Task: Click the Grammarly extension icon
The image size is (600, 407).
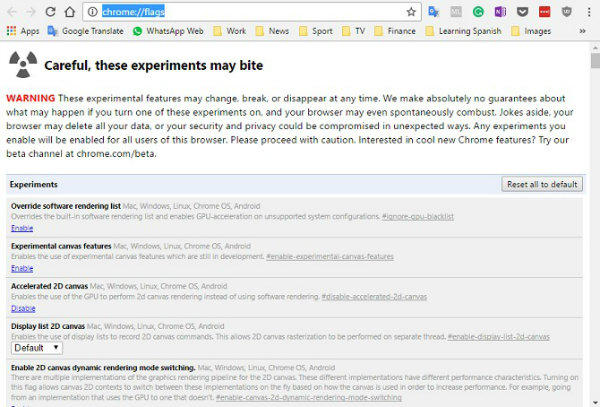Action: [478, 12]
